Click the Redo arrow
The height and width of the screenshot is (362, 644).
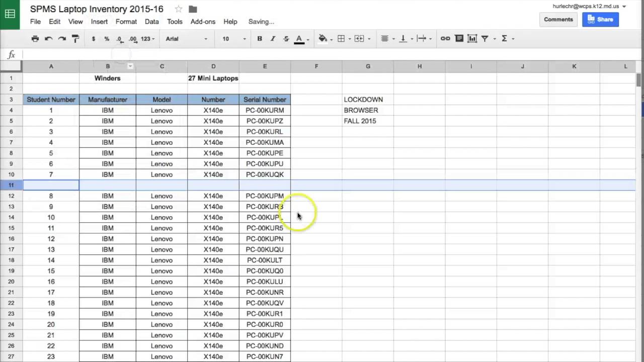[62, 39]
